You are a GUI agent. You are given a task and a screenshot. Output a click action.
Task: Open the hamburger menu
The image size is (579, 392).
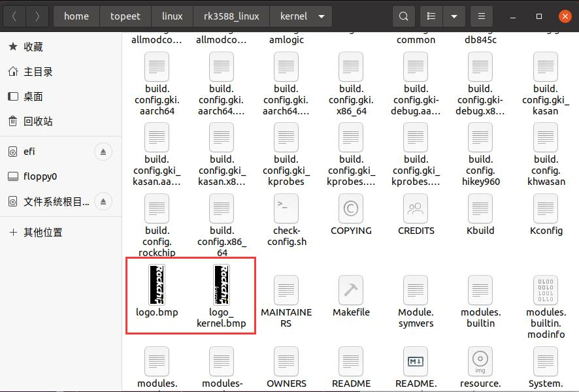(481, 16)
